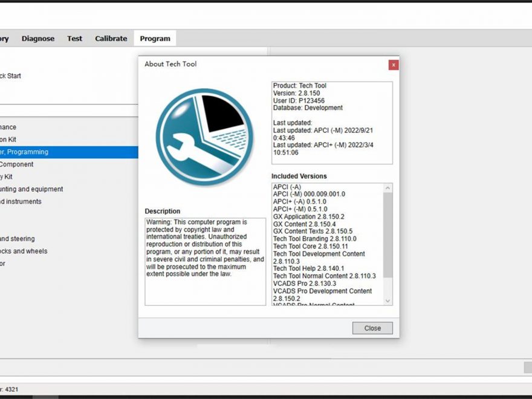Viewport: 532px width, 399px height.
Task: Select the highlighted Programming list item
Action: click(69, 152)
